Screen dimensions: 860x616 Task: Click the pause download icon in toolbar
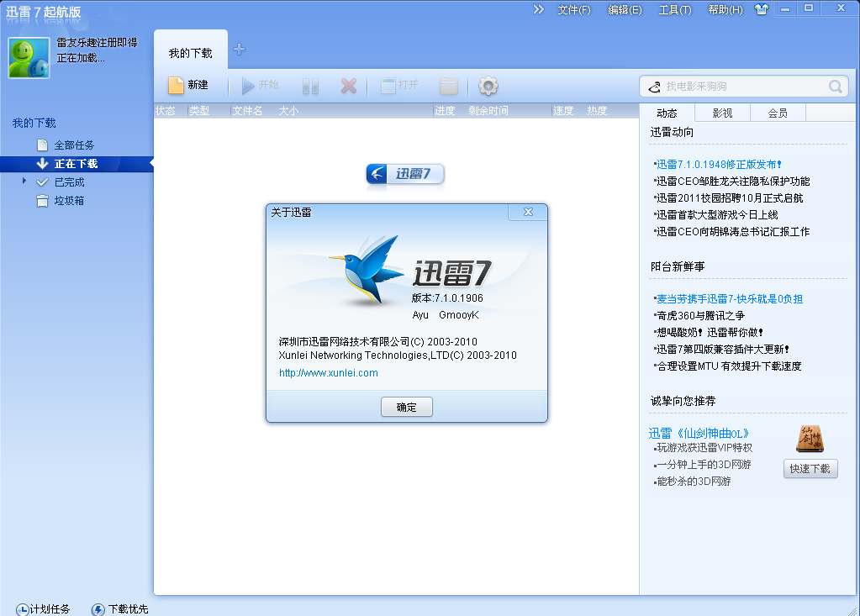pyautogui.click(x=310, y=86)
